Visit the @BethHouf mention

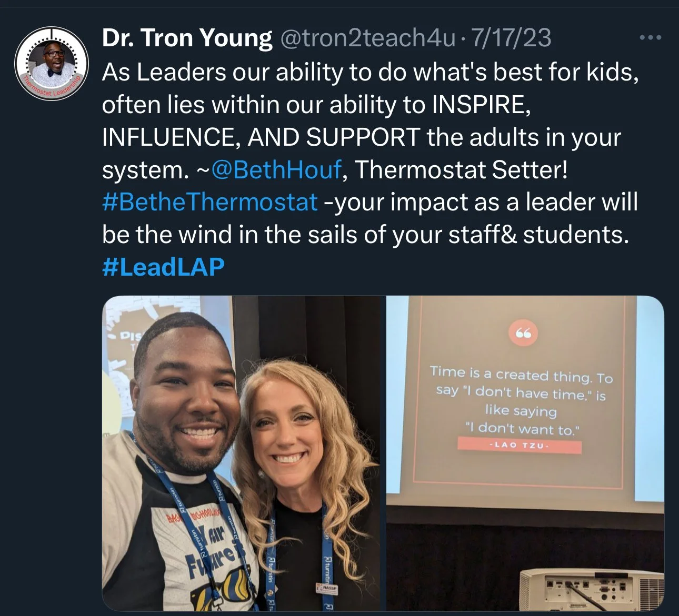point(276,170)
